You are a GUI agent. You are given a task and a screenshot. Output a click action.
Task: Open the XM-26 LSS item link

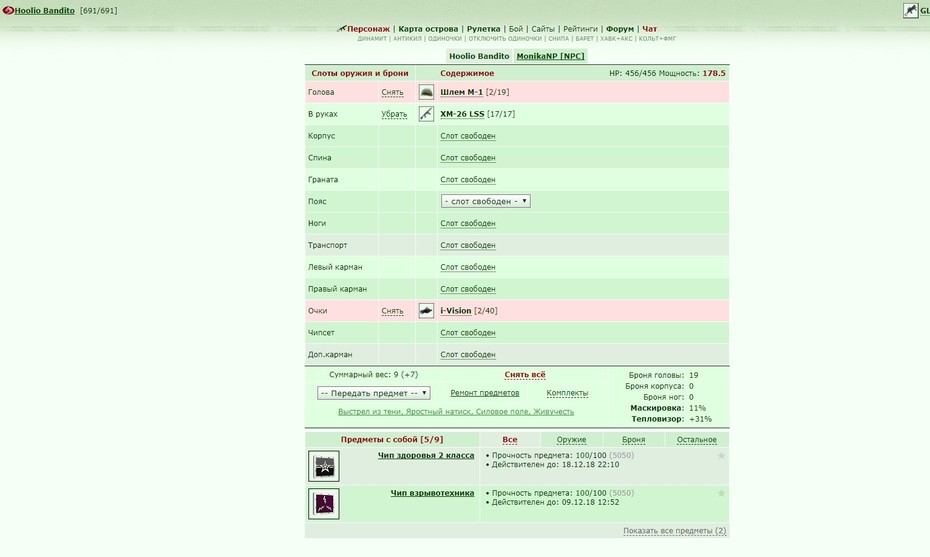click(x=462, y=114)
